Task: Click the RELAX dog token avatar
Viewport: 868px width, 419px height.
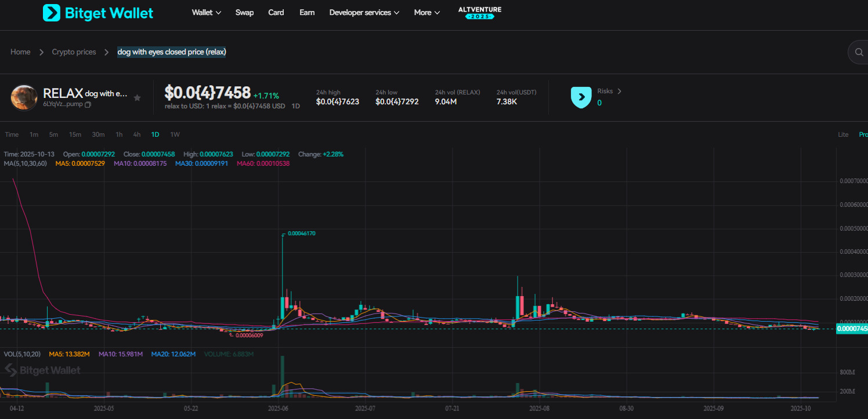Action: pyautogui.click(x=24, y=98)
